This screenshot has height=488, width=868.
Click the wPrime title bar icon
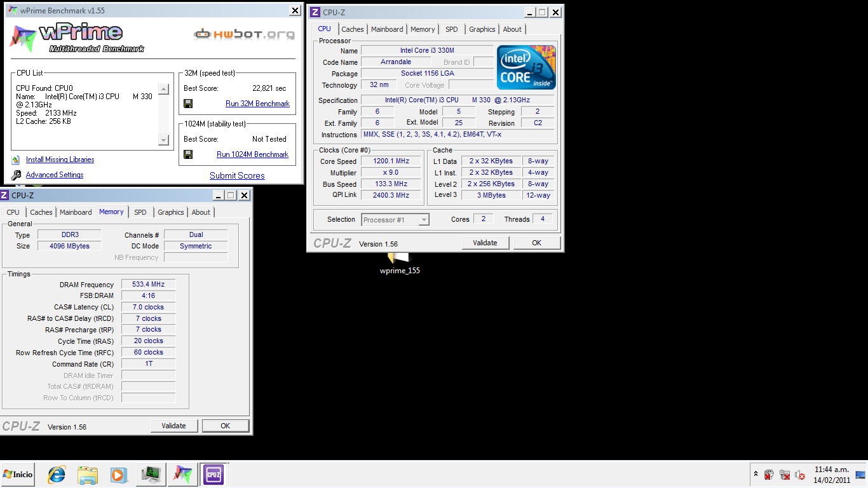(12, 10)
